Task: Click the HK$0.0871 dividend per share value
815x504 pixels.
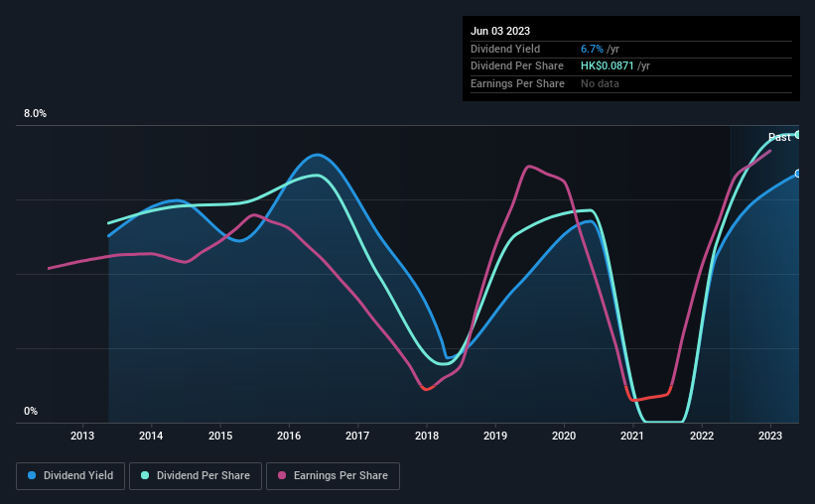Action: point(608,66)
